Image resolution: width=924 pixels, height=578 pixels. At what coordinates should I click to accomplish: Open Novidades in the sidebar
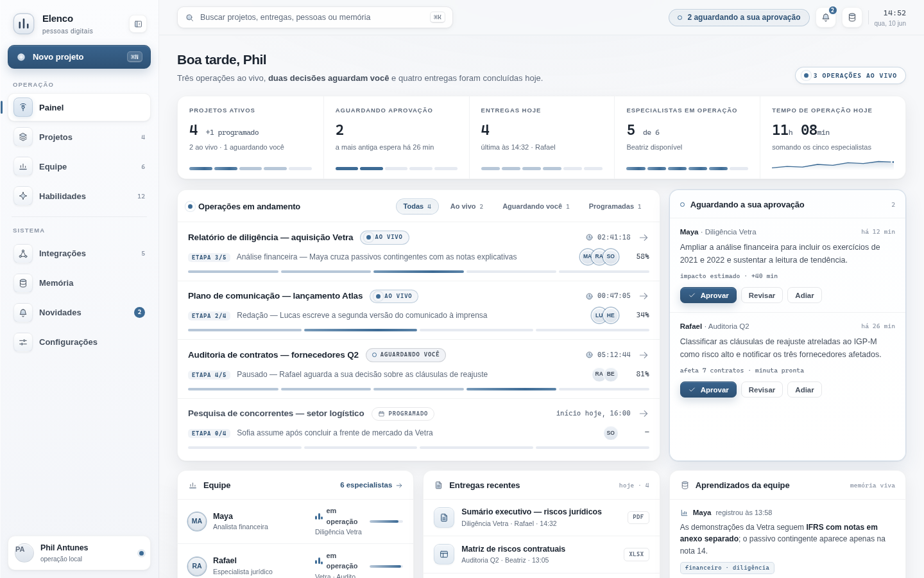(79, 312)
